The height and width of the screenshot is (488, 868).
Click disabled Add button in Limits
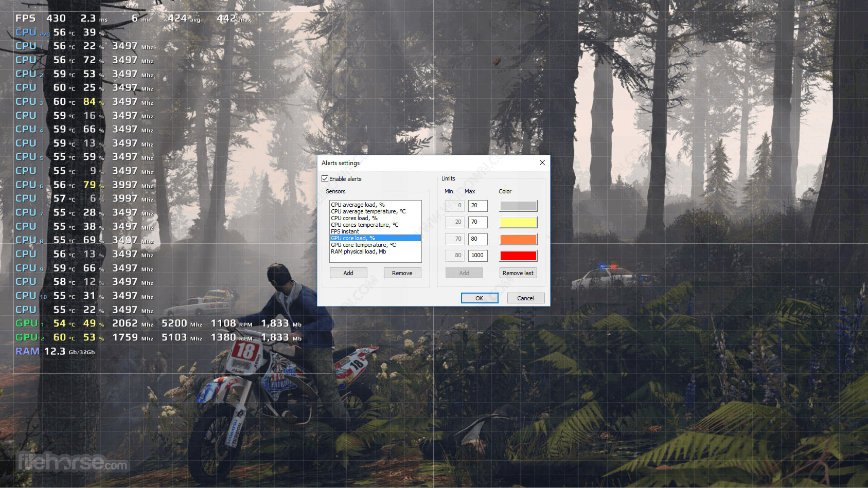(x=464, y=273)
